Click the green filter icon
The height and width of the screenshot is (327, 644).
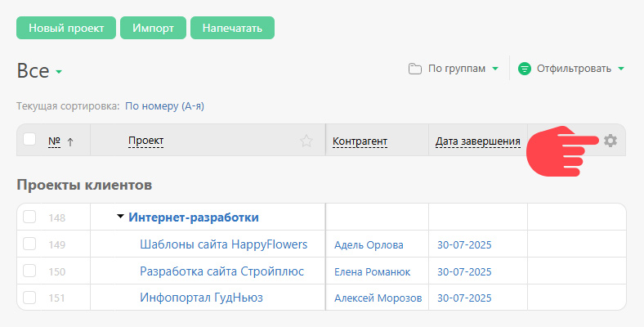tap(525, 69)
